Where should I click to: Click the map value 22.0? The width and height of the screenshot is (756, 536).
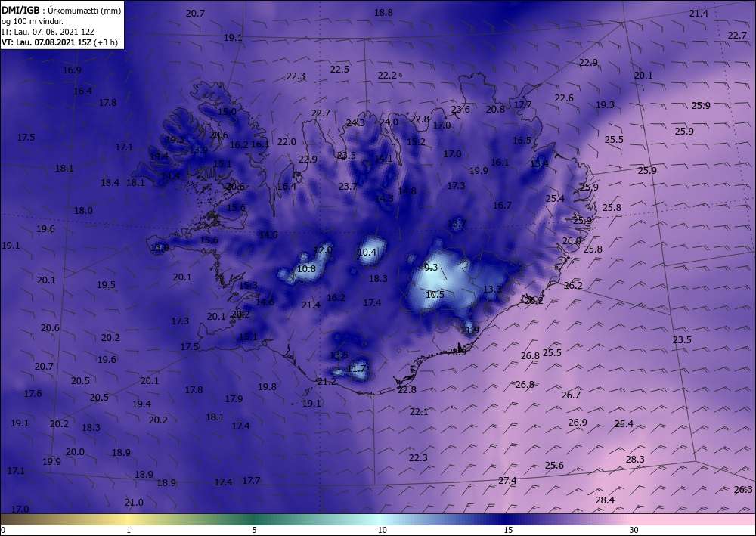[x=287, y=142]
